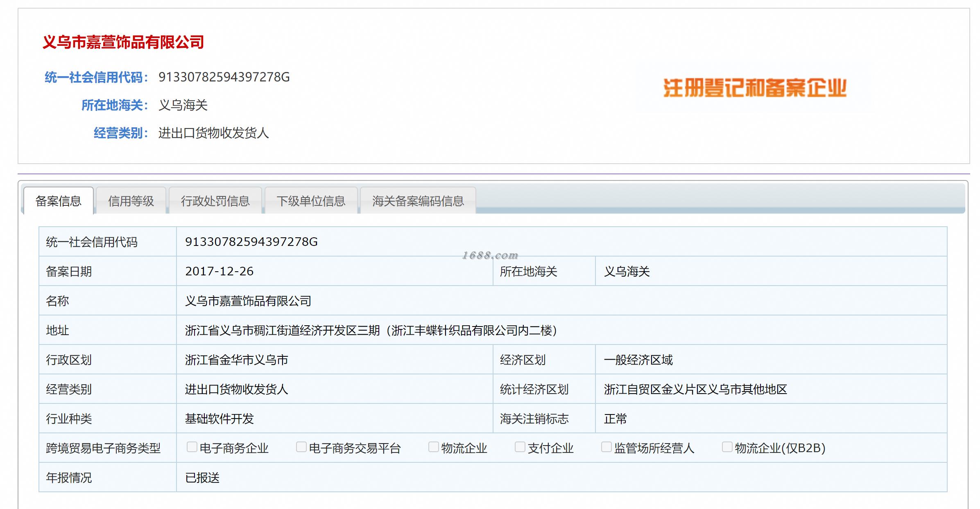Open the 信用等级 tab
Viewport: 980px width, 509px height.
coord(131,201)
